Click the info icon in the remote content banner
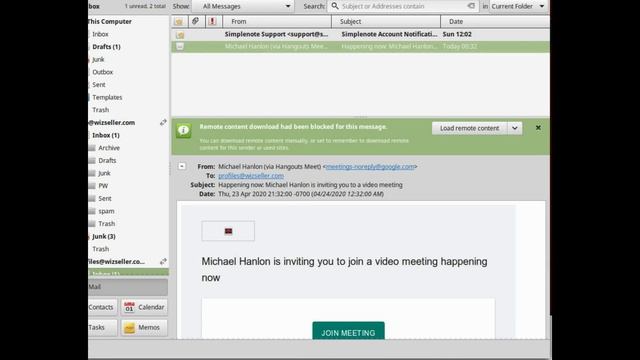The height and width of the screenshot is (360, 640). (x=184, y=131)
